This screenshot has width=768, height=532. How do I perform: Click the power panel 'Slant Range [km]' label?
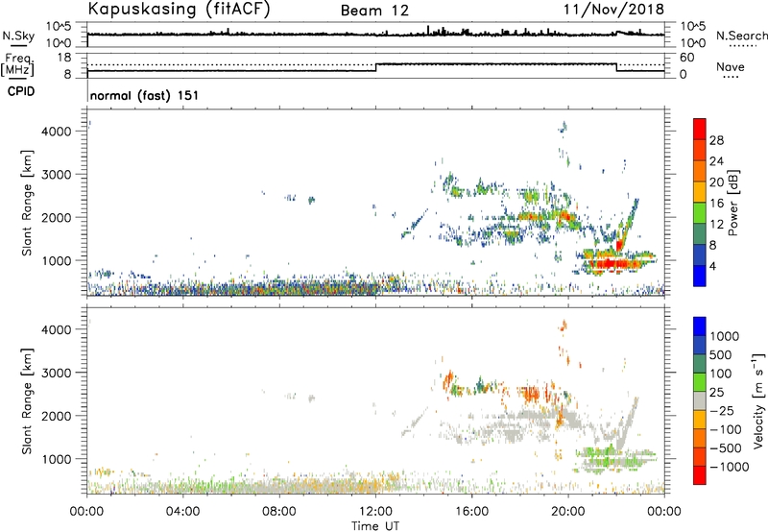pos(27,203)
